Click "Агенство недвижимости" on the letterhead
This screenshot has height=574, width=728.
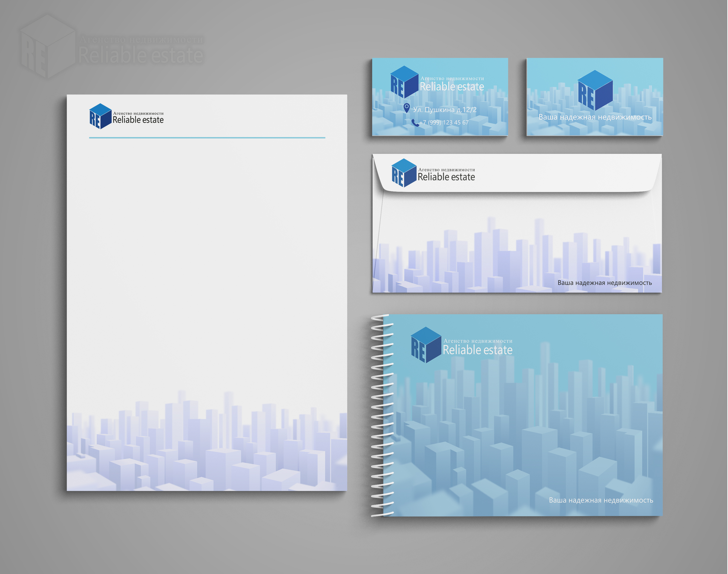pyautogui.click(x=138, y=113)
